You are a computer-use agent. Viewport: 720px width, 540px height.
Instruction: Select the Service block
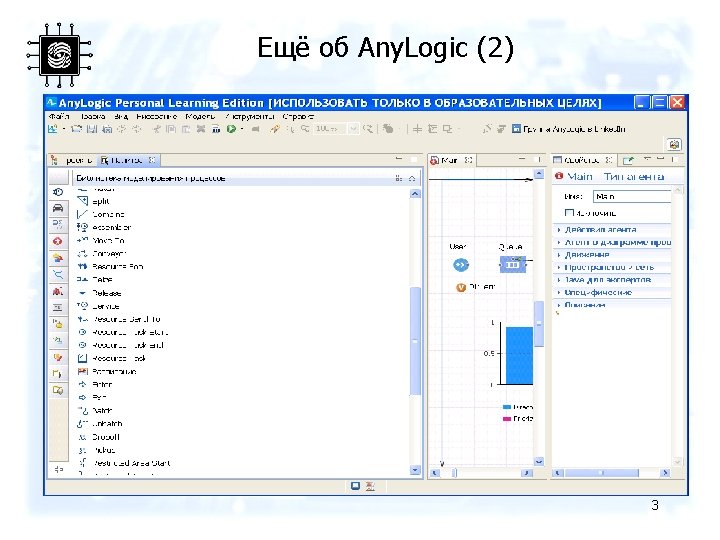pos(98,306)
